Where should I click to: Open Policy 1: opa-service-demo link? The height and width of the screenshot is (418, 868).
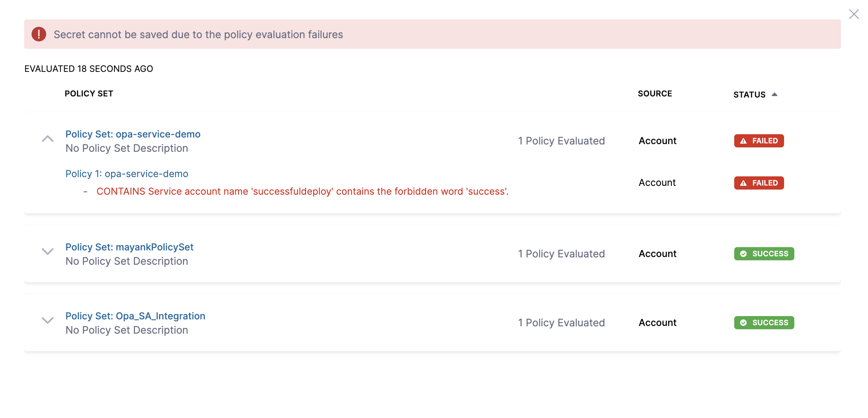click(x=127, y=174)
